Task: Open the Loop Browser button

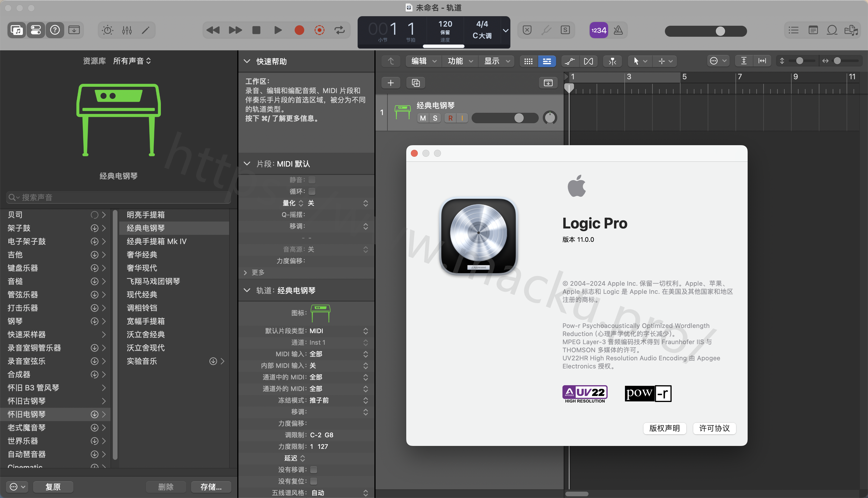Action: point(832,30)
